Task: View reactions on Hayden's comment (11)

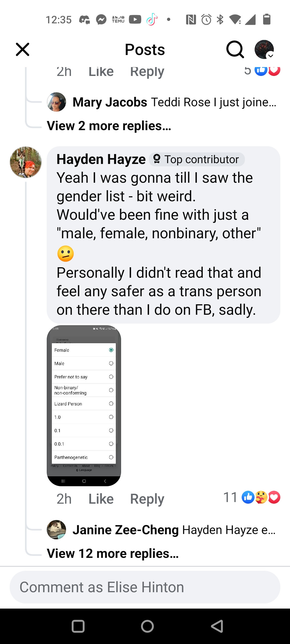Action: click(252, 497)
